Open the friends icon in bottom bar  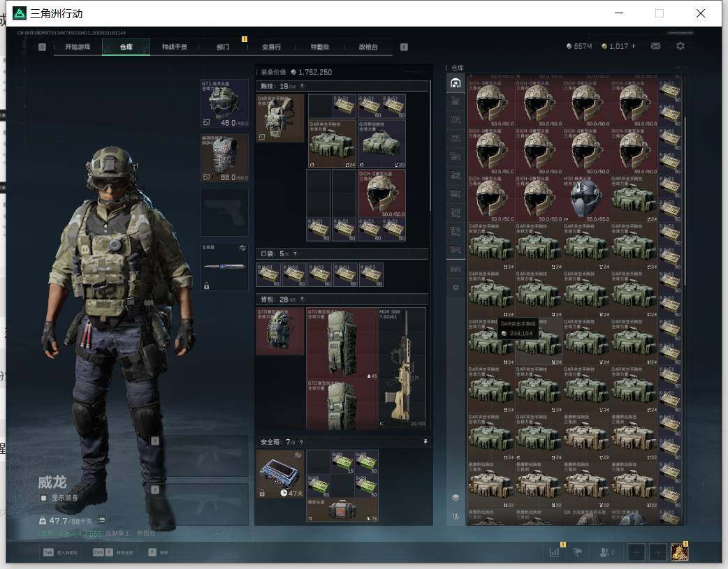click(x=605, y=552)
